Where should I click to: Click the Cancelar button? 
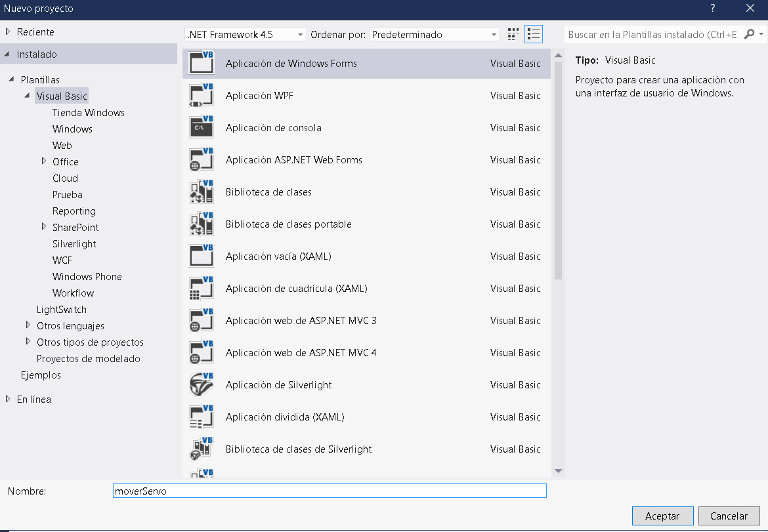point(729,516)
